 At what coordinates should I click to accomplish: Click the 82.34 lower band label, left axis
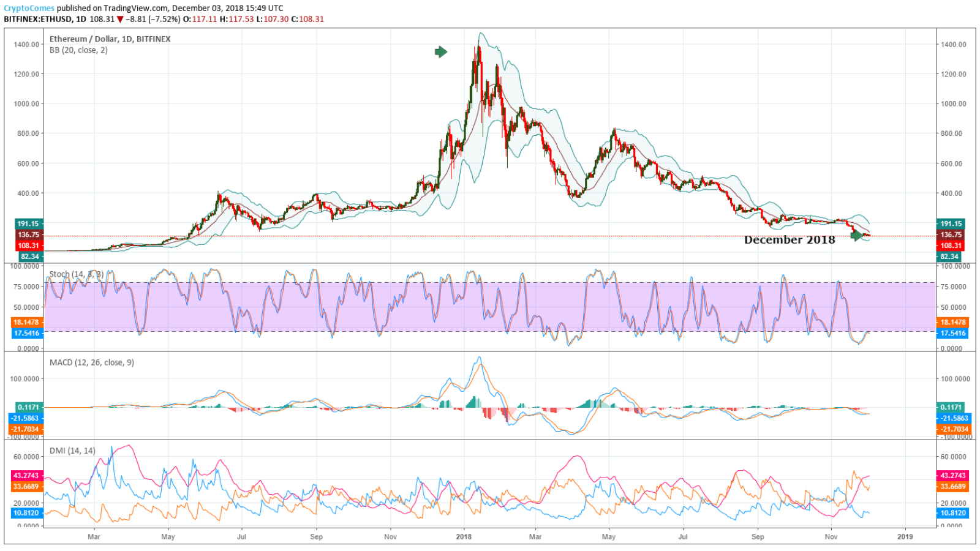(x=29, y=257)
